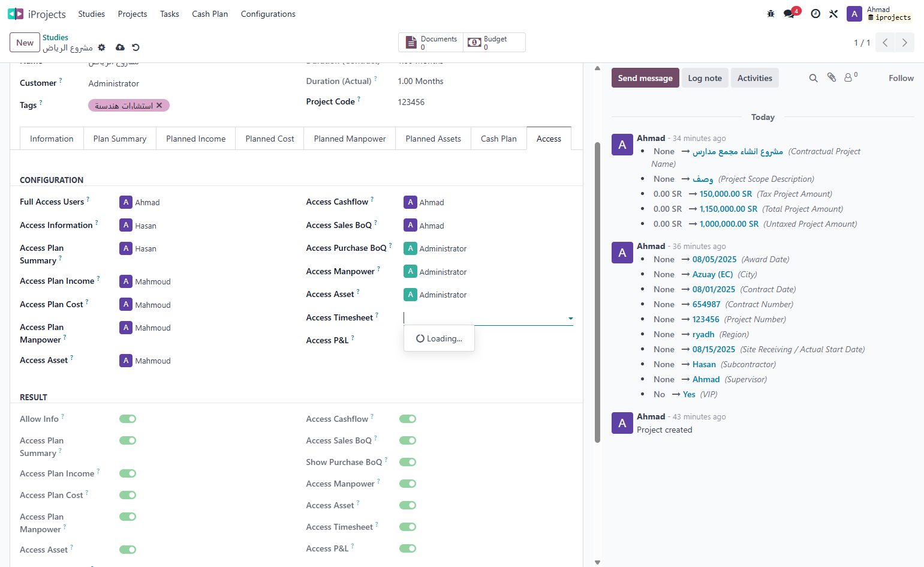Click the cloud save icon
Viewport: 924px width, 567px height.
tap(120, 47)
